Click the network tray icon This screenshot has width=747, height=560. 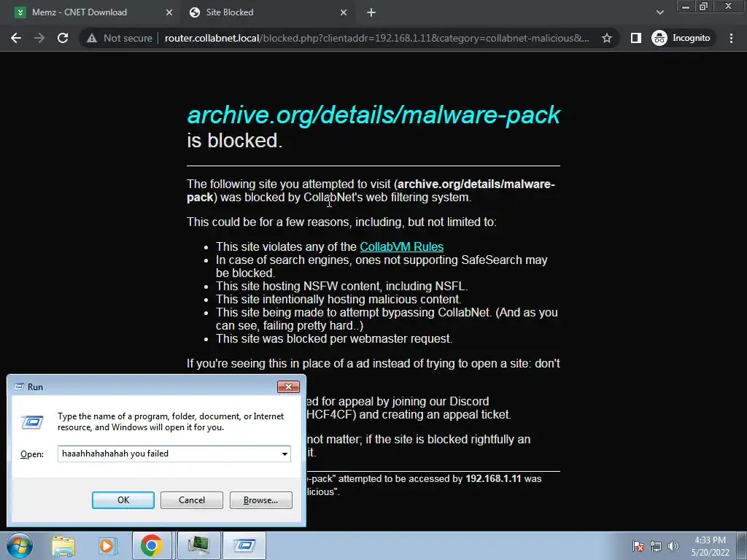[656, 546]
